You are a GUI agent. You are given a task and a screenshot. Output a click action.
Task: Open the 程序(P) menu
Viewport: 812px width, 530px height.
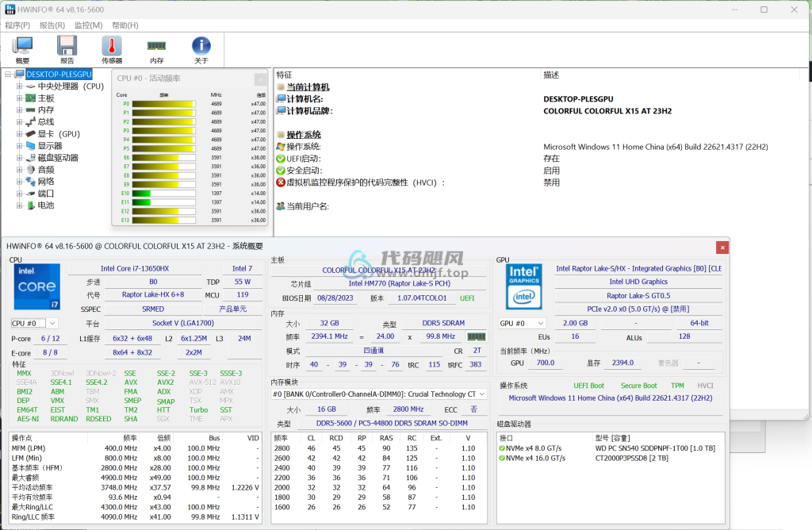(17, 25)
